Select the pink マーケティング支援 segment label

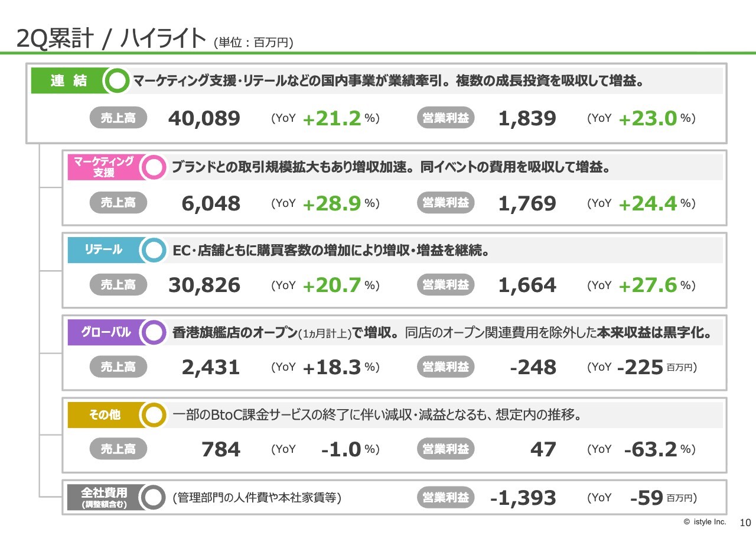pos(103,167)
